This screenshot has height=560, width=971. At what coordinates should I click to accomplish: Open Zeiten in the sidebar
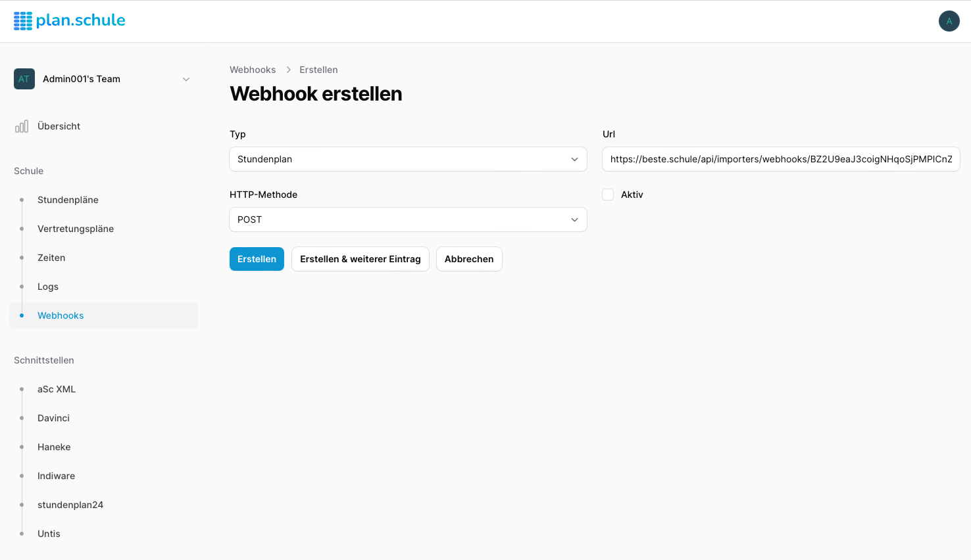point(103,258)
